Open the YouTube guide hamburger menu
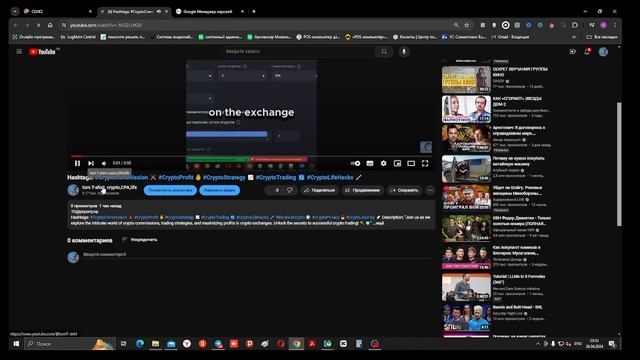Viewport: 640px width, 360px height. (19, 51)
